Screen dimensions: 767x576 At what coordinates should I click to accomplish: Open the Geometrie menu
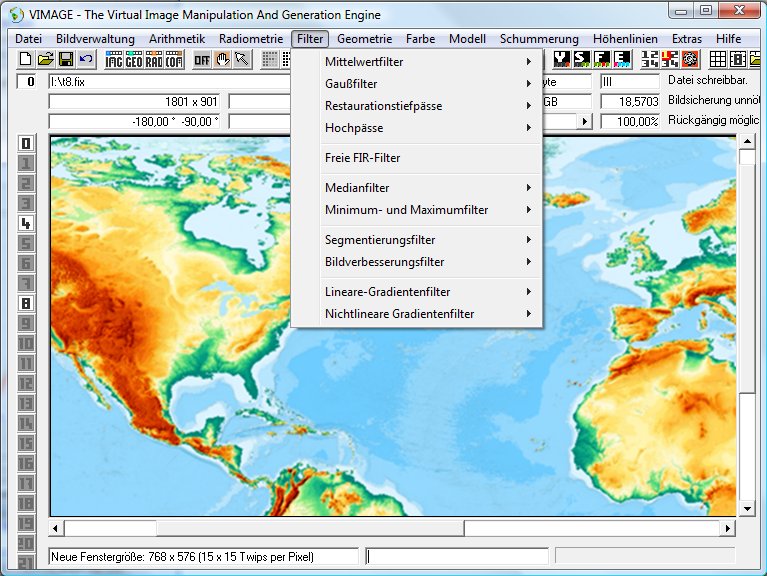(365, 39)
